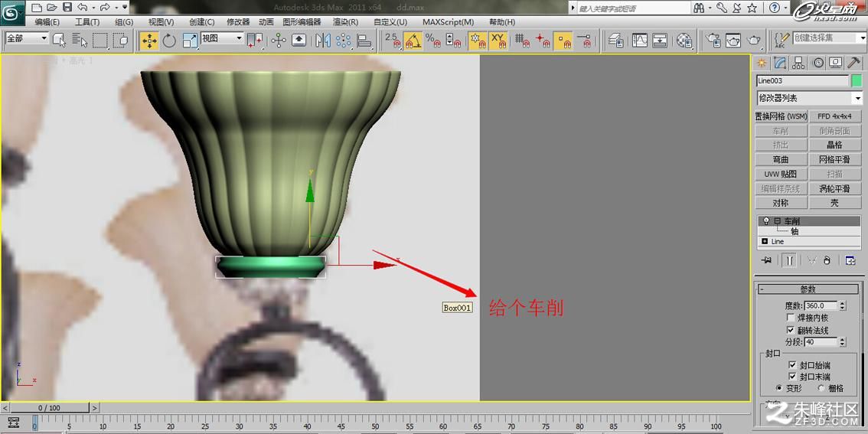The width and height of the screenshot is (868, 434).
Task: Expand the 车削 modifier sub-objects in stack
Action: point(777,221)
